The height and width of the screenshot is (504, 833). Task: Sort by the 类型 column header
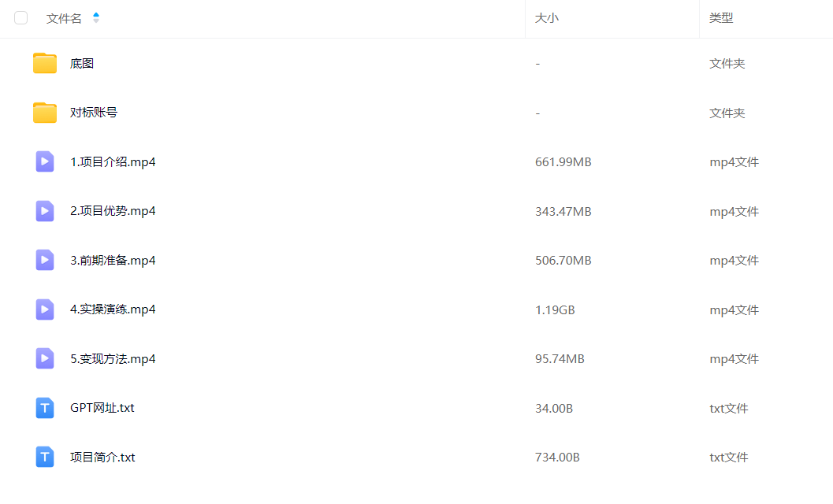coord(721,18)
